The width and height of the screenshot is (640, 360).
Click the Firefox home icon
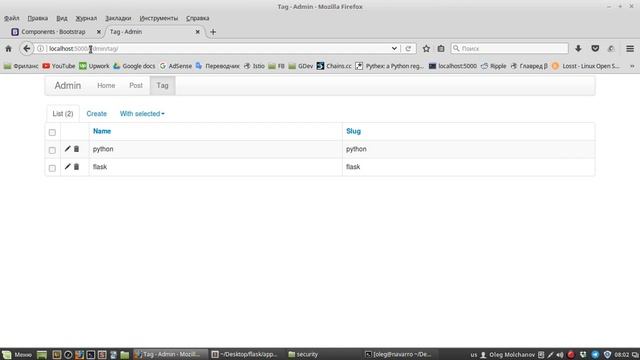click(8, 49)
